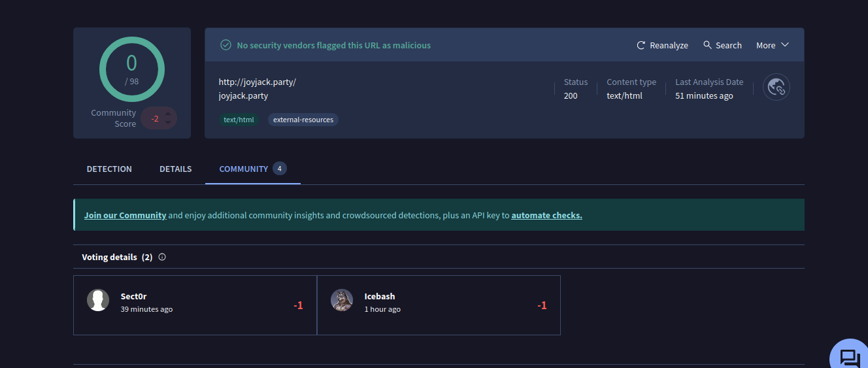This screenshot has width=868, height=368.
Task: Vote up the community score arrow
Action: (x=168, y=114)
